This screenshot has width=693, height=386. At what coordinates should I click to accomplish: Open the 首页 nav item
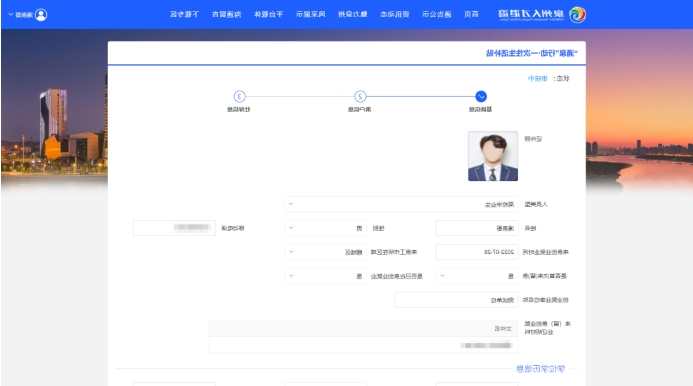(471, 14)
